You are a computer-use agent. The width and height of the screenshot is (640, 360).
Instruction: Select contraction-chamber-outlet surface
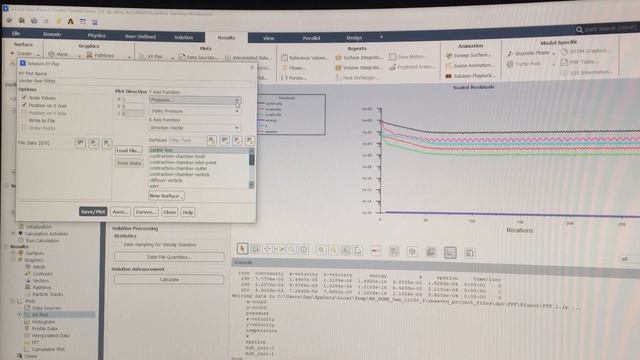point(179,168)
